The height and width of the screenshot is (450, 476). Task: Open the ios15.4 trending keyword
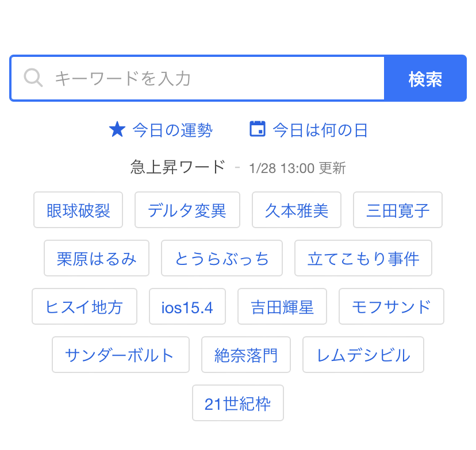tap(187, 307)
